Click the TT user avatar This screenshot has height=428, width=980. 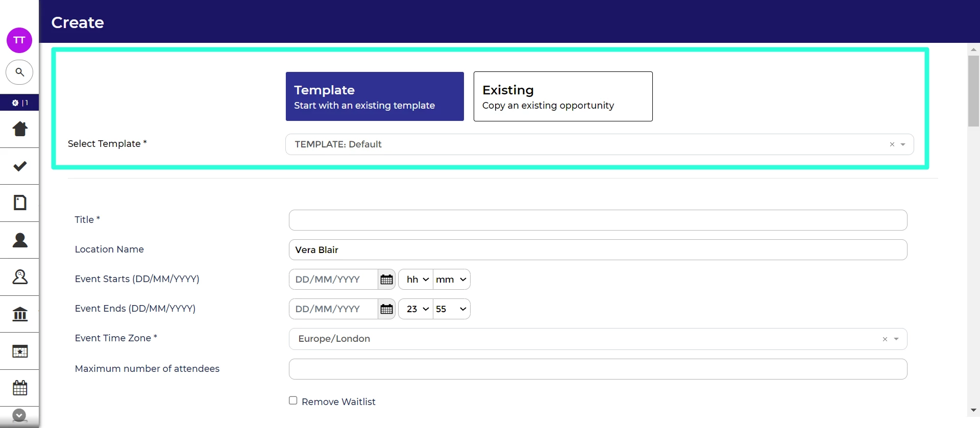[19, 40]
